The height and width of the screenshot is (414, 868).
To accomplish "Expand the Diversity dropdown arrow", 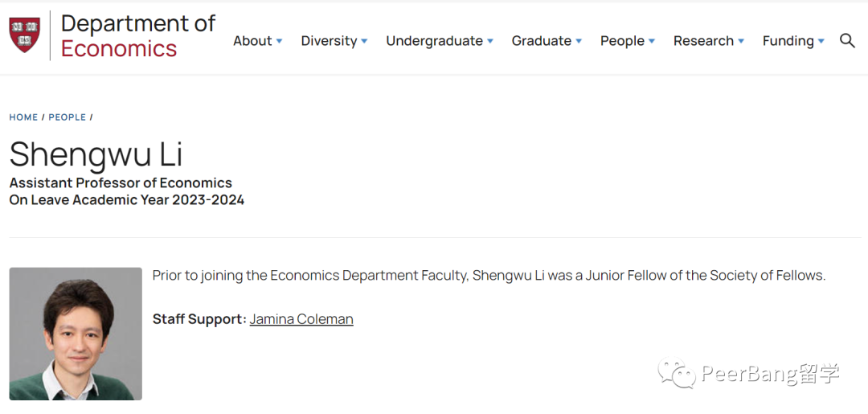I will (364, 42).
